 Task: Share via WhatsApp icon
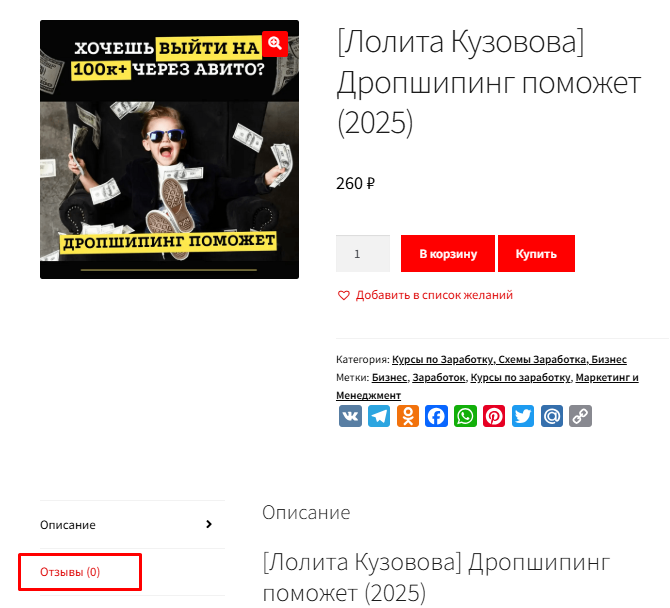[465, 416]
